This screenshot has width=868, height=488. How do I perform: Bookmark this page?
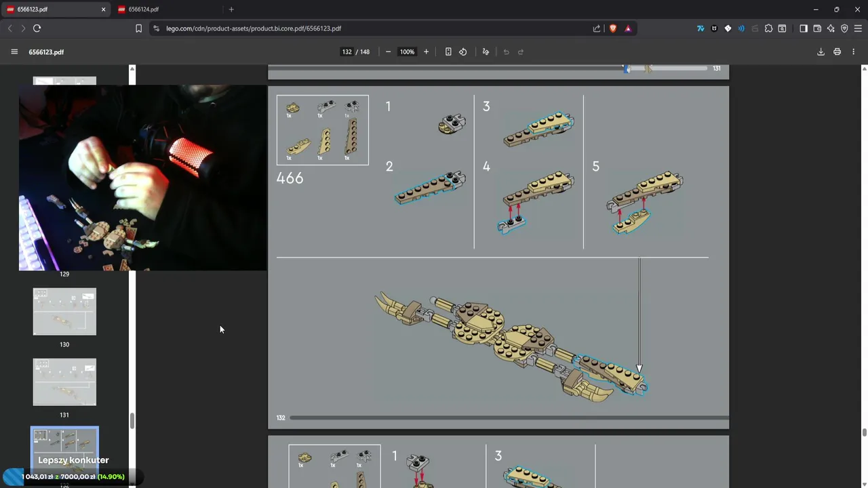click(x=138, y=28)
